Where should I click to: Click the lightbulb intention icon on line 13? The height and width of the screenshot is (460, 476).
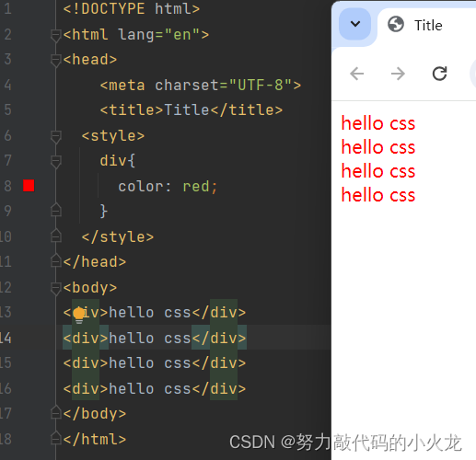pos(79,315)
